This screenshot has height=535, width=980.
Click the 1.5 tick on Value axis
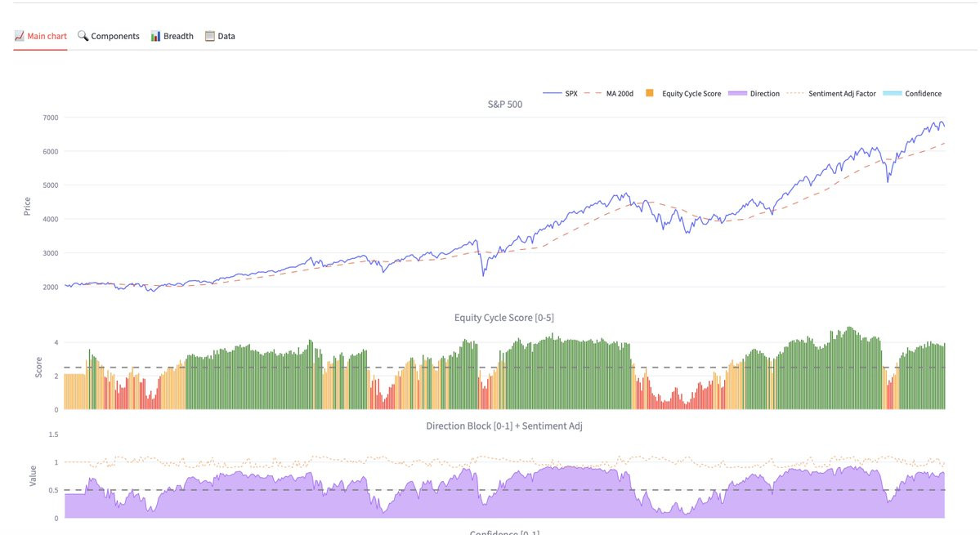[54, 435]
